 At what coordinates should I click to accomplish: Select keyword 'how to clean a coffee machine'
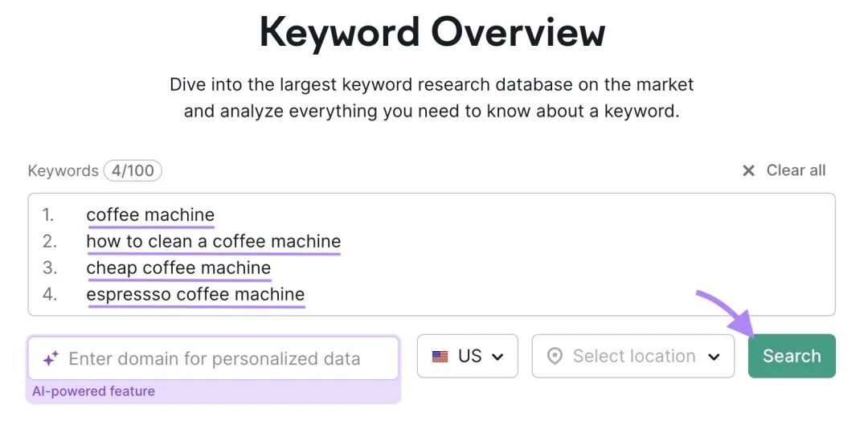point(214,241)
